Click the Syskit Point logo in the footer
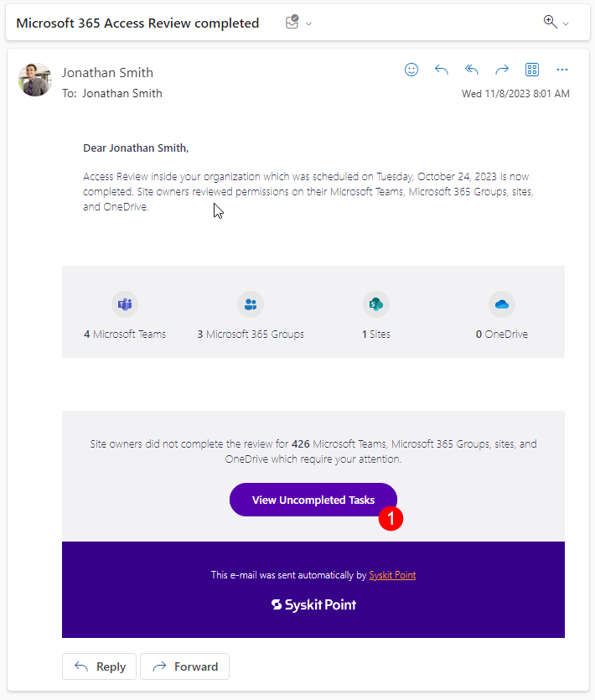 point(313,604)
